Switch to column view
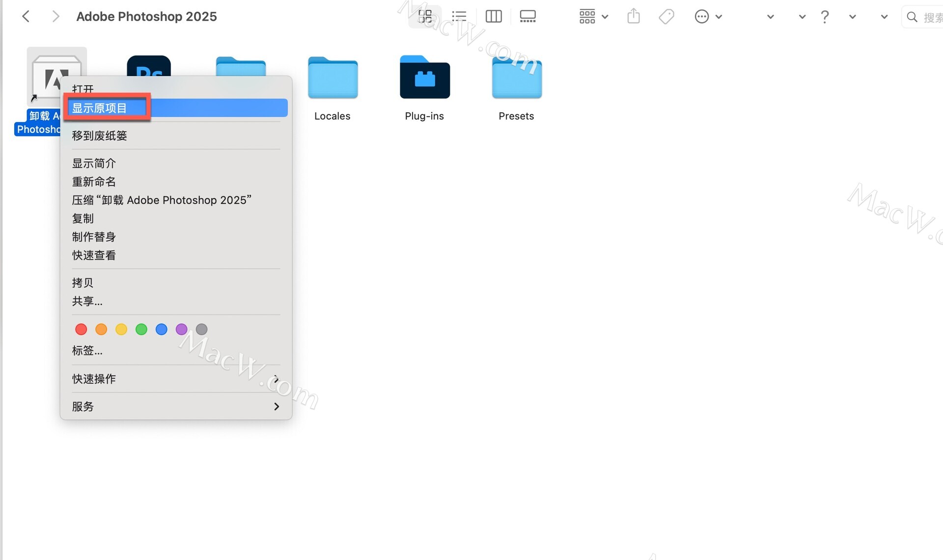 (x=494, y=17)
